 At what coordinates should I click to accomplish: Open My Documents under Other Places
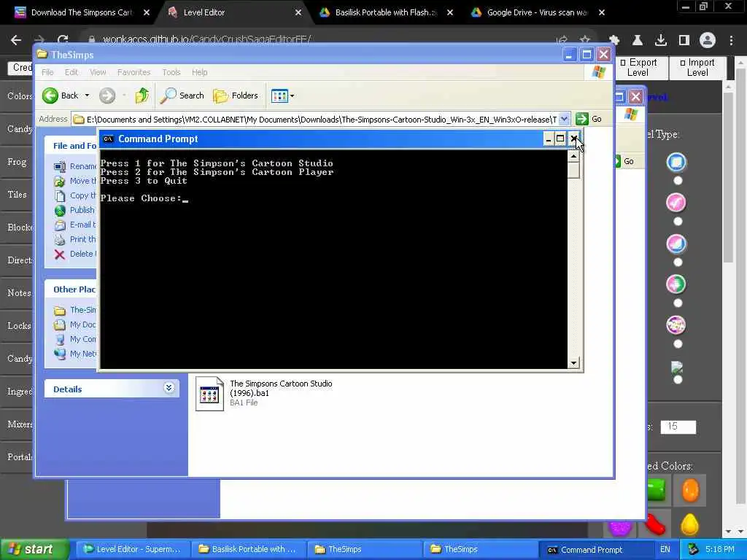[75, 324]
